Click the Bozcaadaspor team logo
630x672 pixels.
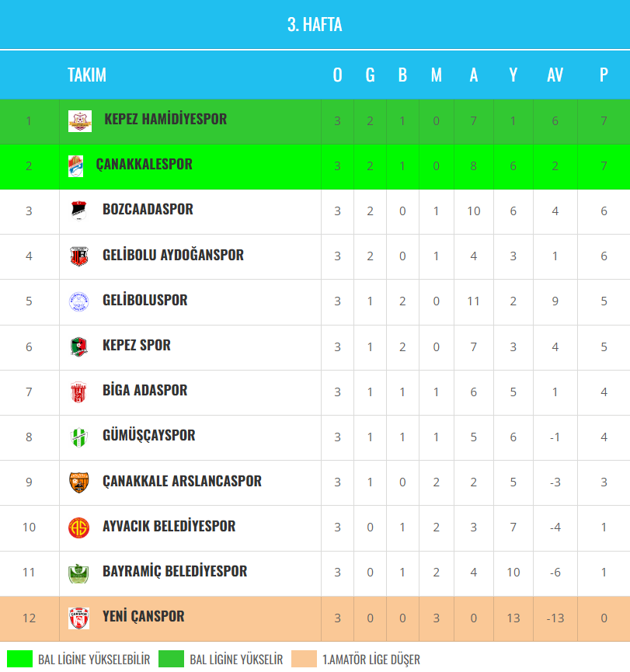coord(78,211)
